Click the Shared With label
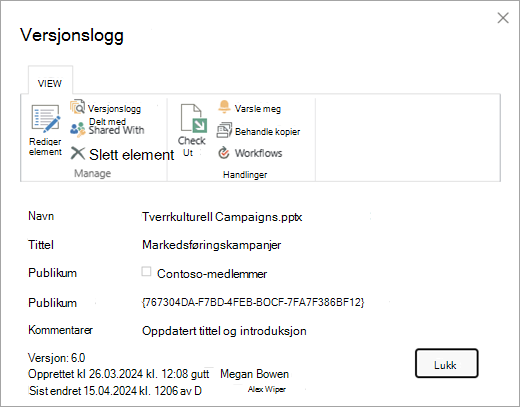520x407 pixels. pos(116,130)
